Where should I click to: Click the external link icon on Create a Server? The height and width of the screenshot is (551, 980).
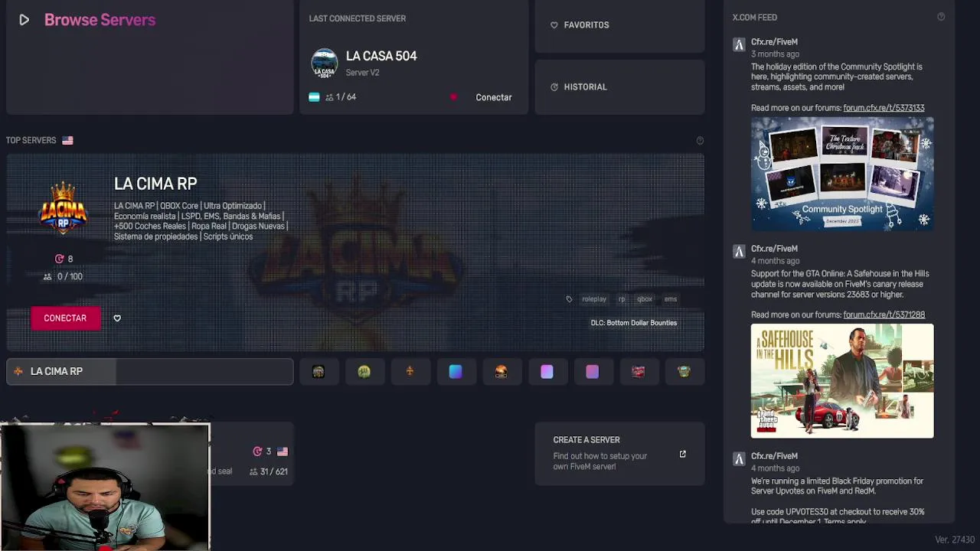(683, 454)
